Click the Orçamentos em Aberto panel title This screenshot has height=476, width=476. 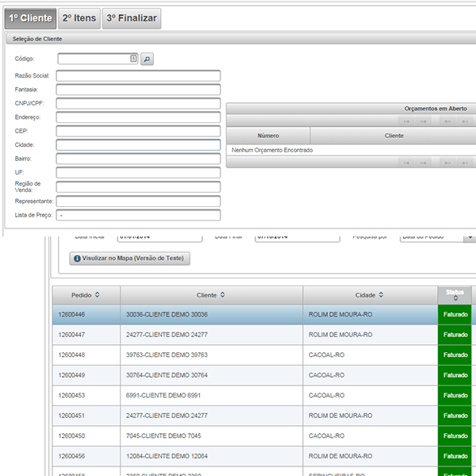click(436, 109)
